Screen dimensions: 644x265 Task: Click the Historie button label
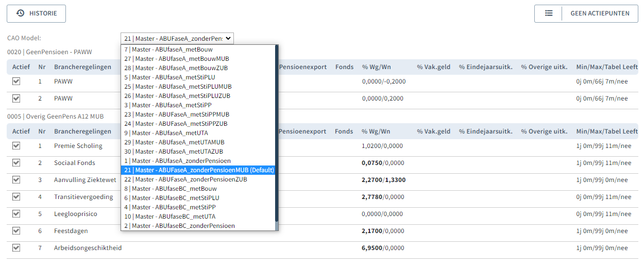click(43, 13)
